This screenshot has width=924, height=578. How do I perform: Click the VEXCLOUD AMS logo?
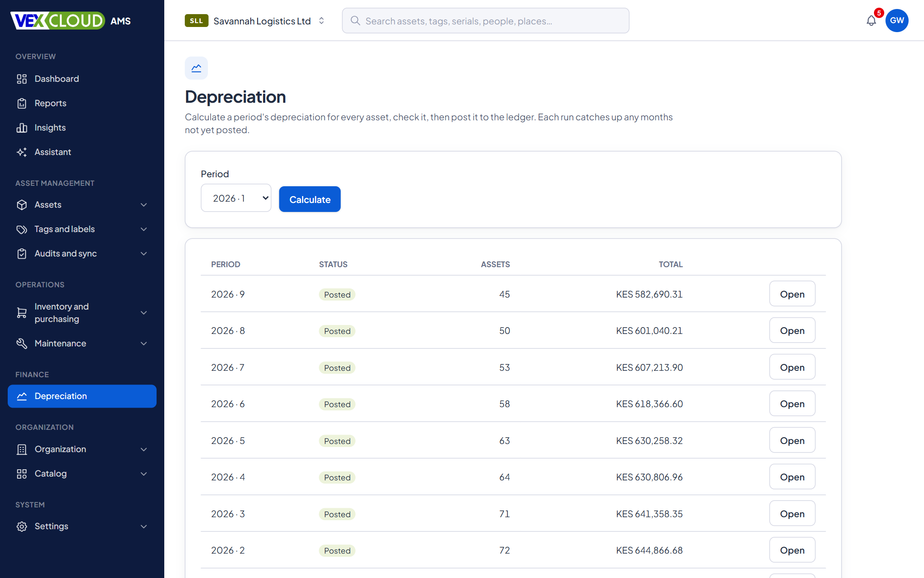coord(71,21)
